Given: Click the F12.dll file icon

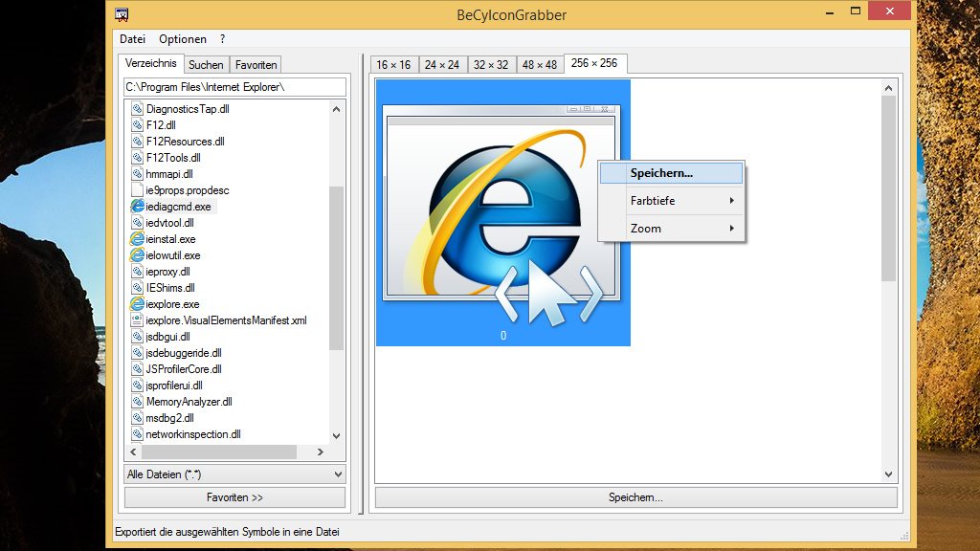Looking at the screenshot, I should pos(138,125).
